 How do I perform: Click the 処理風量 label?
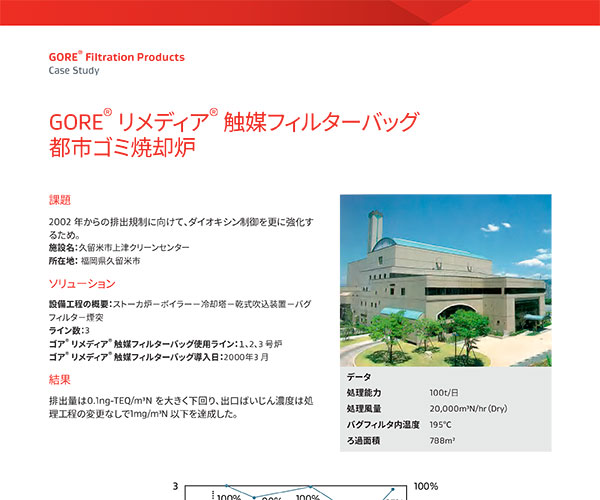tap(364, 409)
